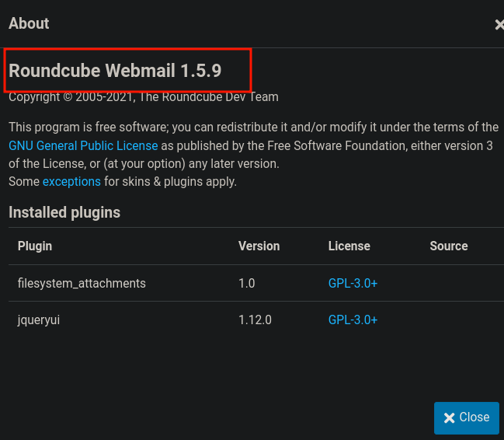Open the GNU General Public License link
504x440 pixels.
point(83,146)
